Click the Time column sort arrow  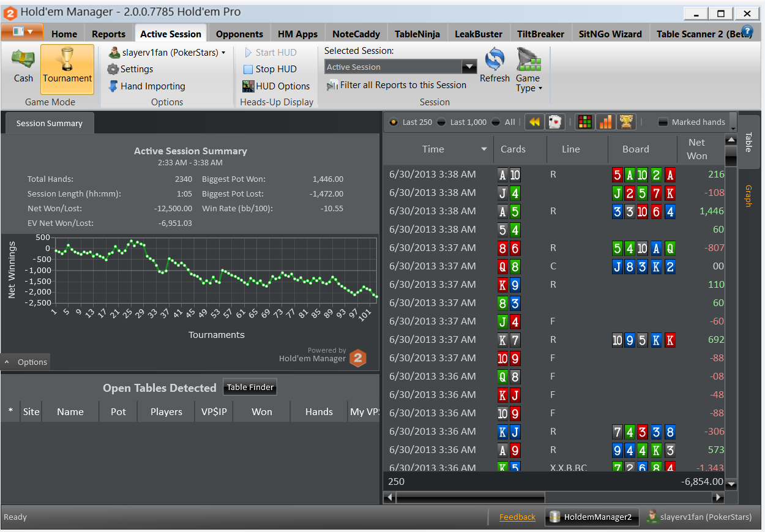coord(484,149)
